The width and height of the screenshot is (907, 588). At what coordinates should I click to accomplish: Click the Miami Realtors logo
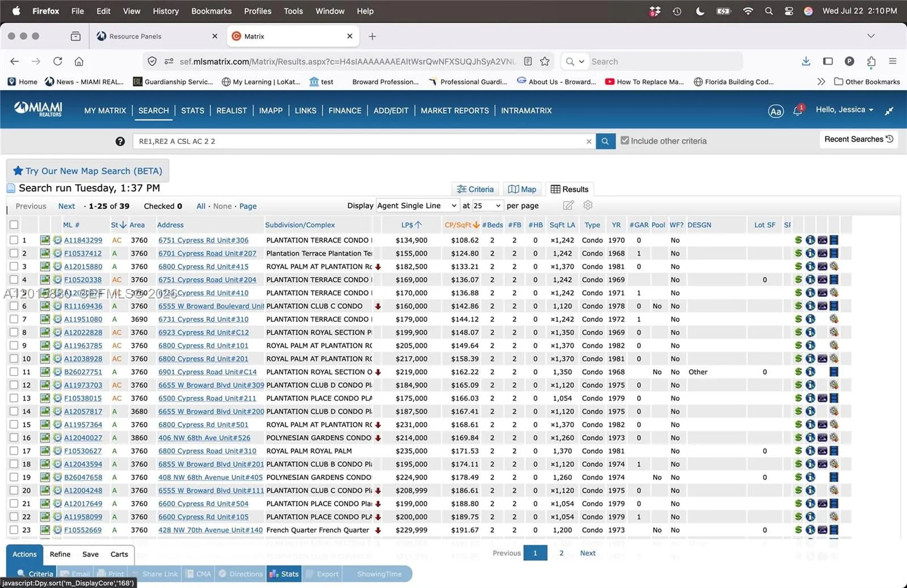point(39,109)
